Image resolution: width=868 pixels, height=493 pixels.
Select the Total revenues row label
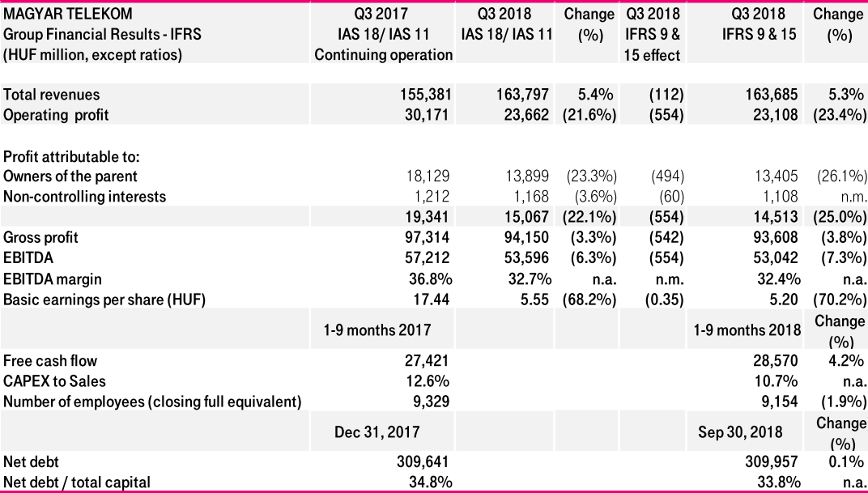(52, 95)
